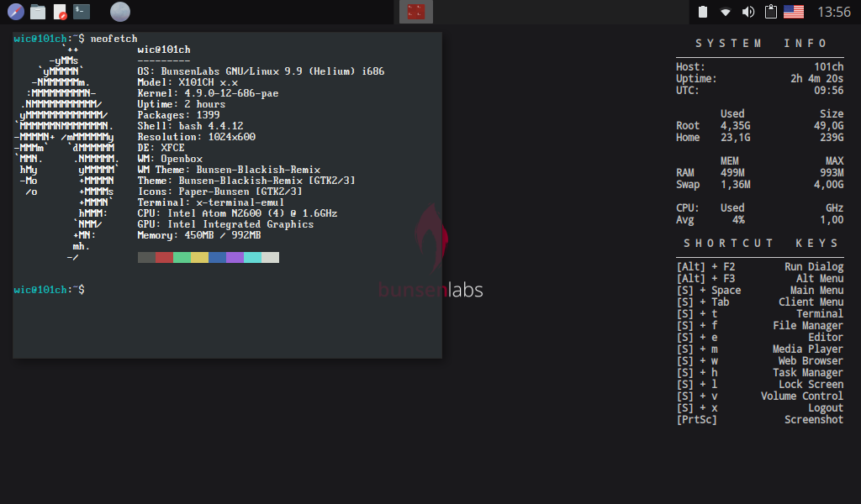The width and height of the screenshot is (861, 504).
Task: Click the round gray sphere panel icon
Action: point(119,12)
